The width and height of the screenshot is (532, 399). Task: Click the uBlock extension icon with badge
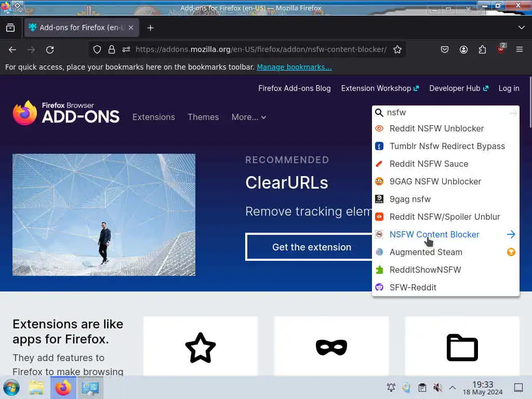pos(501,49)
